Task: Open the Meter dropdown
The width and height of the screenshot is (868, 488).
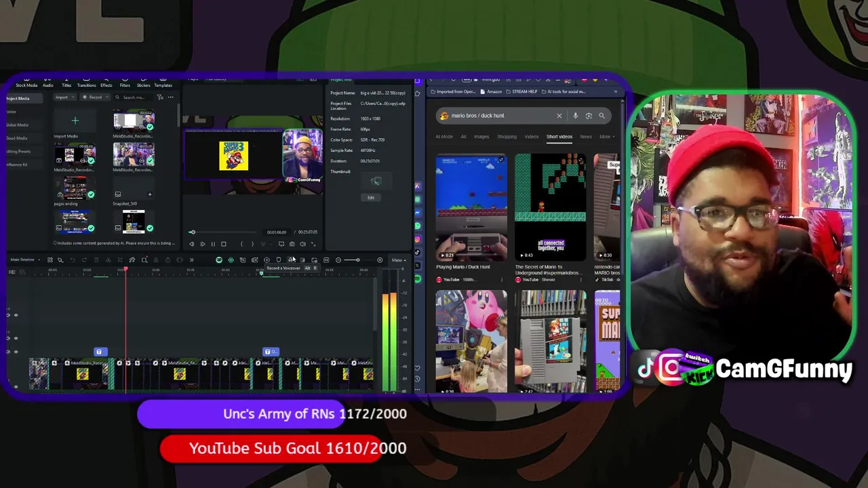Action: 398,260
